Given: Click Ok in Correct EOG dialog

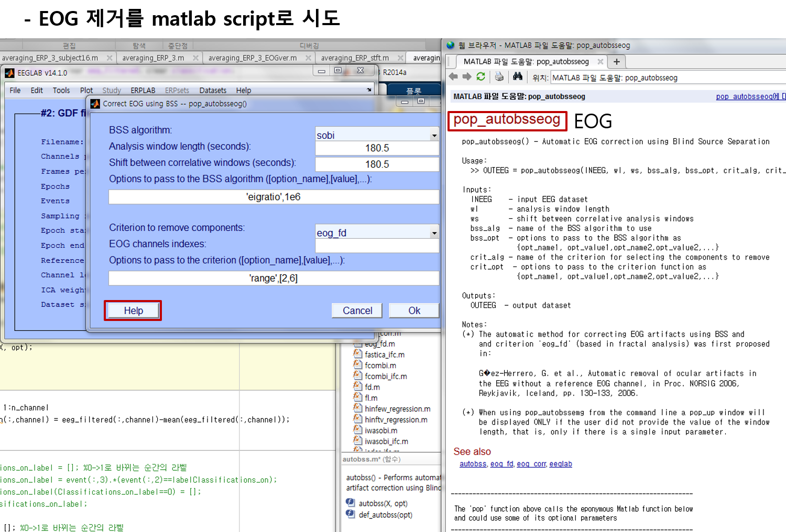Looking at the screenshot, I should 414,311.
